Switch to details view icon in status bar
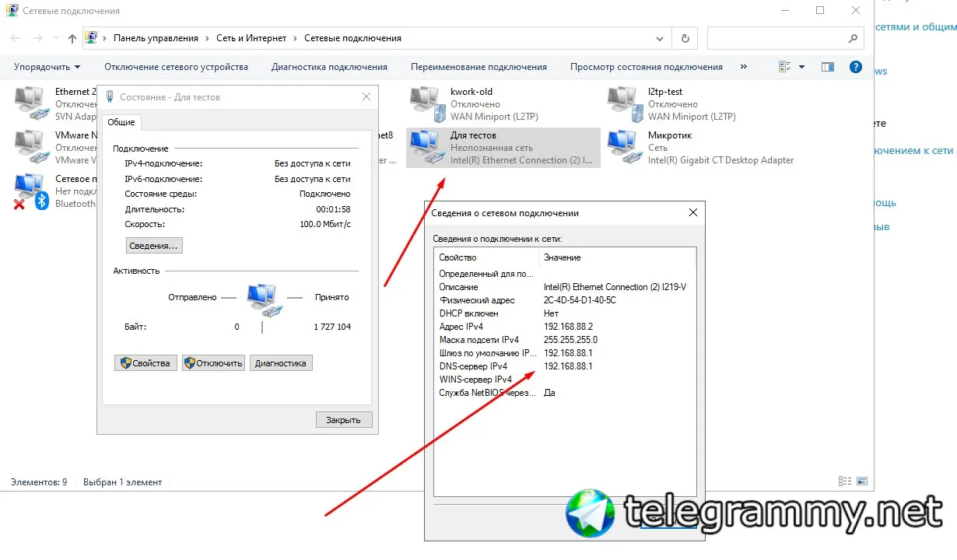 (844, 482)
